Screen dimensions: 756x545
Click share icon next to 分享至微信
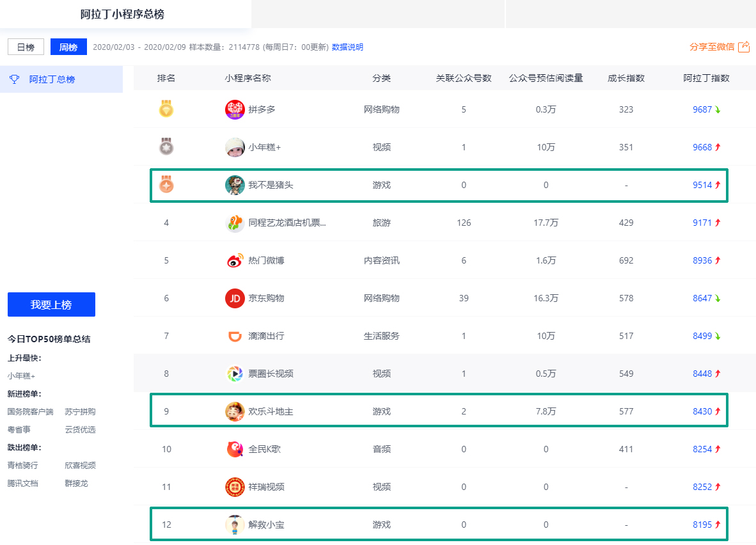[x=743, y=47]
